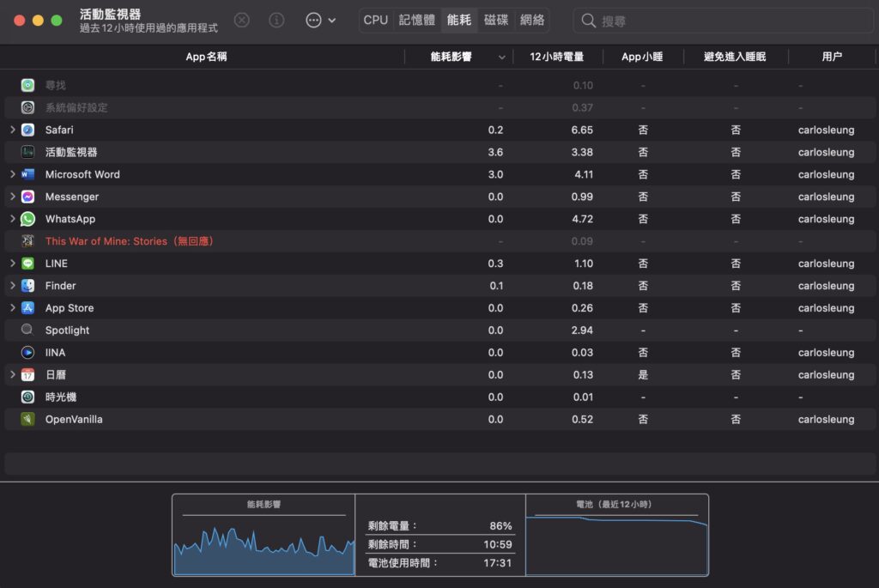The image size is (879, 588).
Task: Expand the Safari row disclosure arrow
Action: click(x=12, y=130)
